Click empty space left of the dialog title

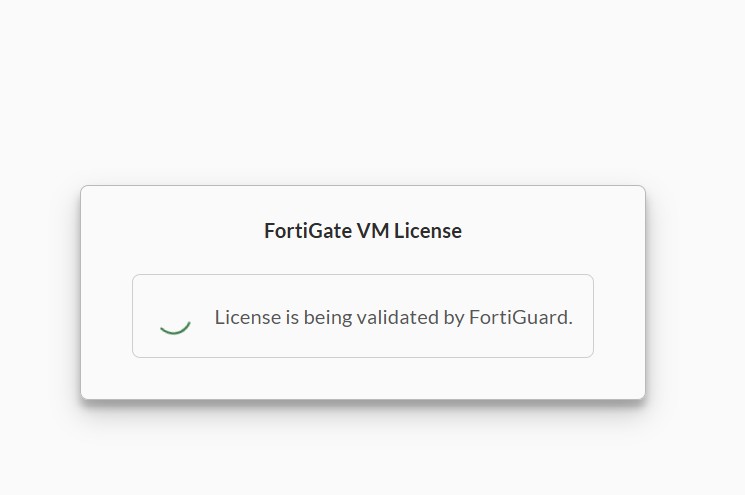click(x=170, y=231)
